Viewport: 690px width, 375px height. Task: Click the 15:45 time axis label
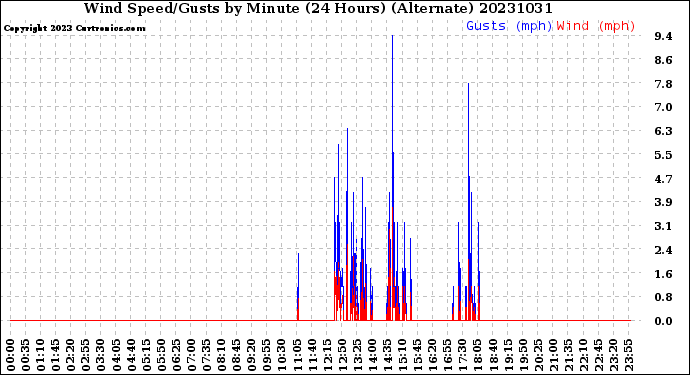[417, 354]
